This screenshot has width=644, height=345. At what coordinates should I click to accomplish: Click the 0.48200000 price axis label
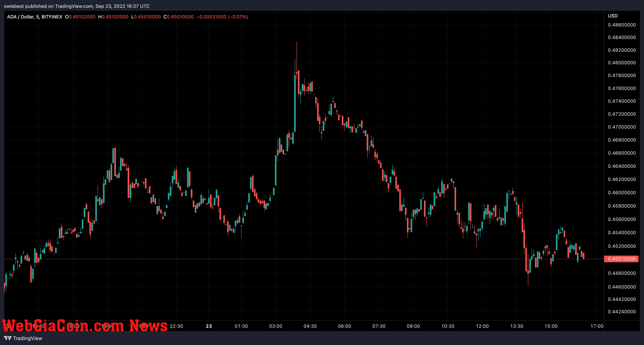[622, 50]
